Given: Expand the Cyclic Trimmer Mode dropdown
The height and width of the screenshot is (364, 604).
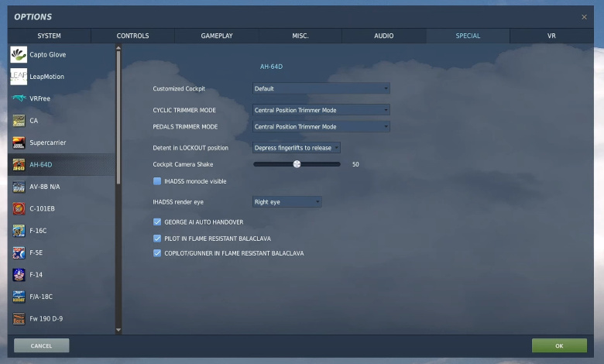Looking at the screenshot, I should coord(321,110).
